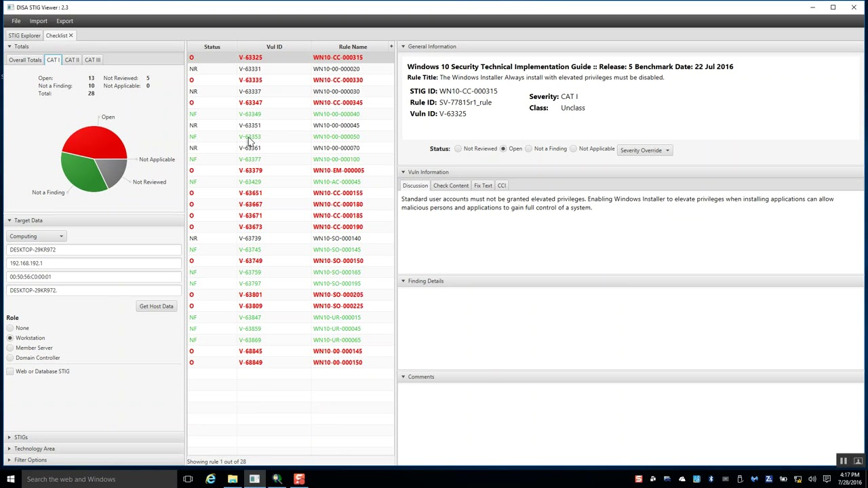Click the column picker plus icon
Screen dimensions: 868x488
pos(391,47)
